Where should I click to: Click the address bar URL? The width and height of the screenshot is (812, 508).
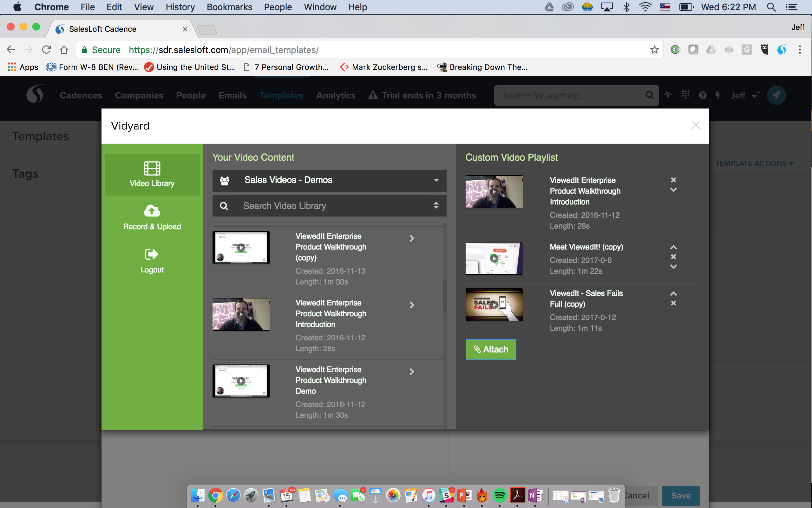[x=224, y=50]
